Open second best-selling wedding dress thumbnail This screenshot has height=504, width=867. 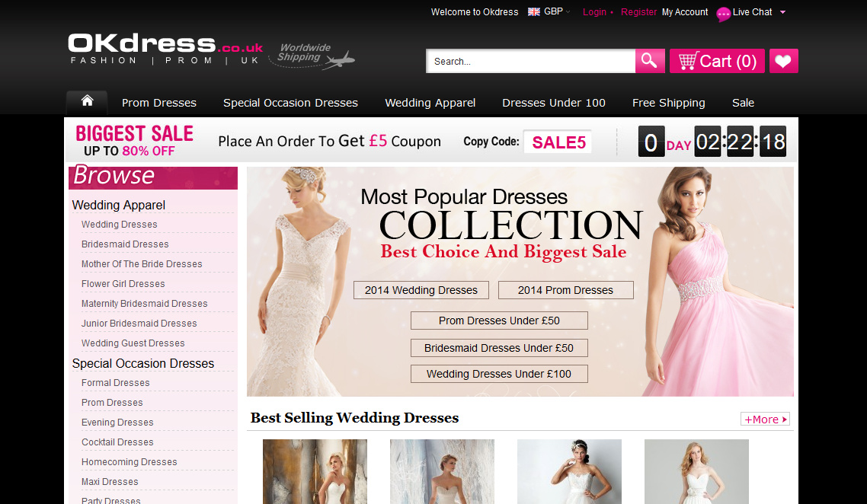coord(443,471)
